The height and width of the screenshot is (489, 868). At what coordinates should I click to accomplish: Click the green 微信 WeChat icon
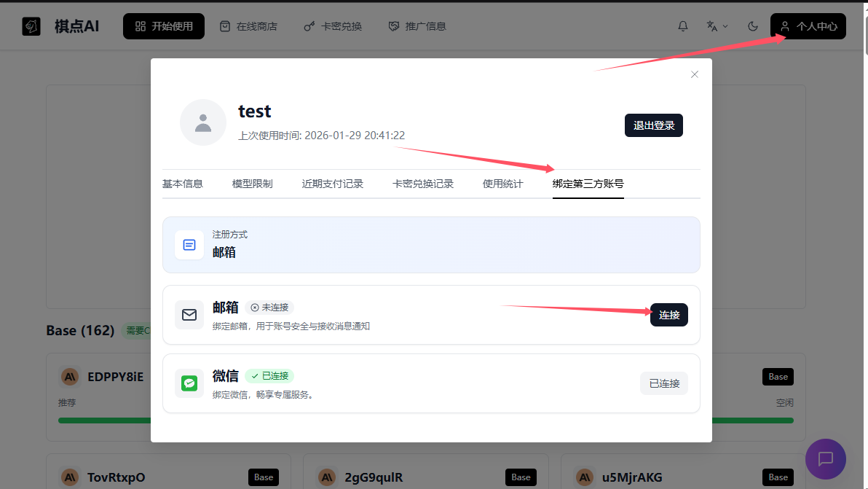click(x=189, y=383)
